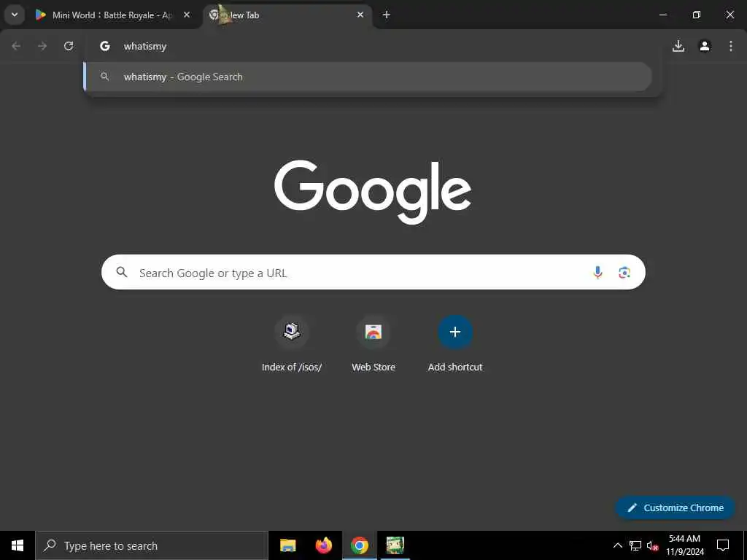The image size is (747, 560).
Task: Open the Chrome downloads icon
Action: pos(678,46)
